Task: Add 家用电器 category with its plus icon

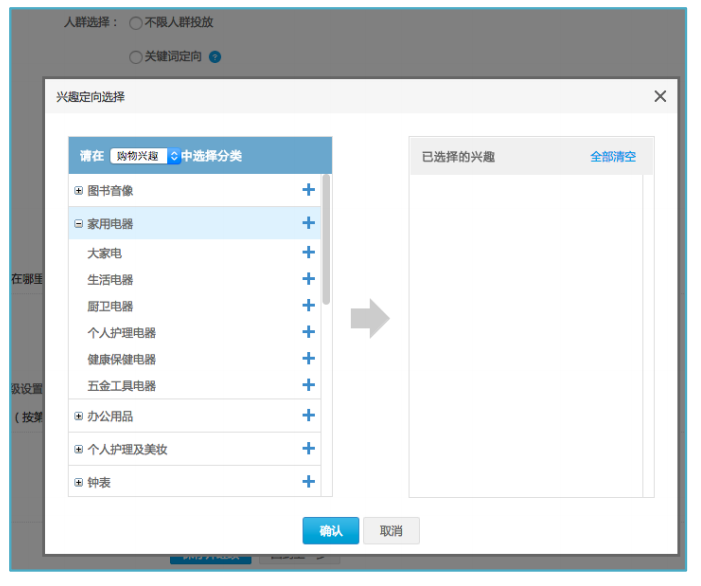Action: pos(308,224)
